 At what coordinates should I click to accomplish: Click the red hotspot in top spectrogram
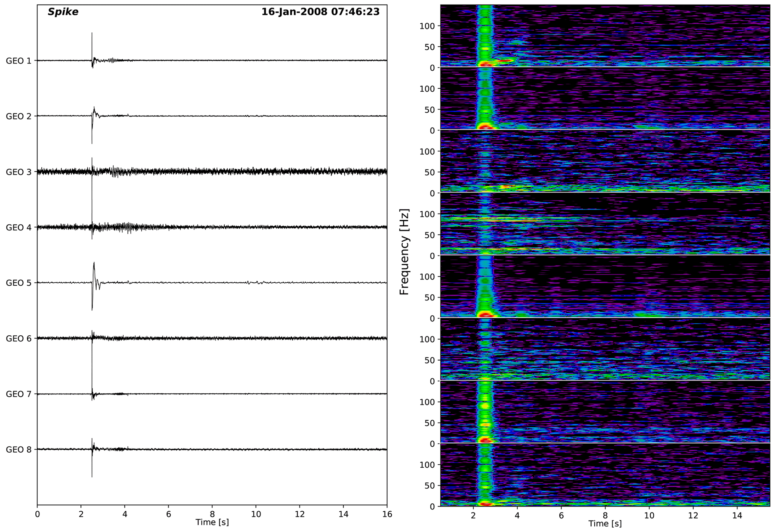coord(486,65)
